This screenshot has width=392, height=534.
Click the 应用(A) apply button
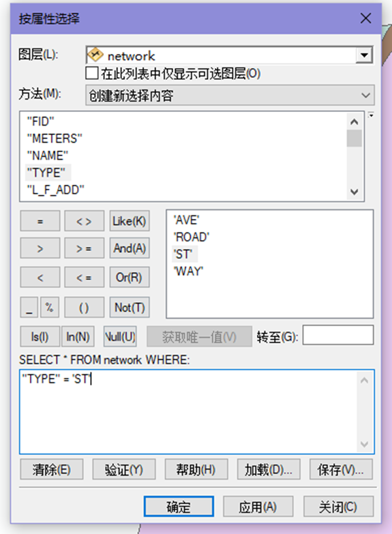[x=258, y=507]
